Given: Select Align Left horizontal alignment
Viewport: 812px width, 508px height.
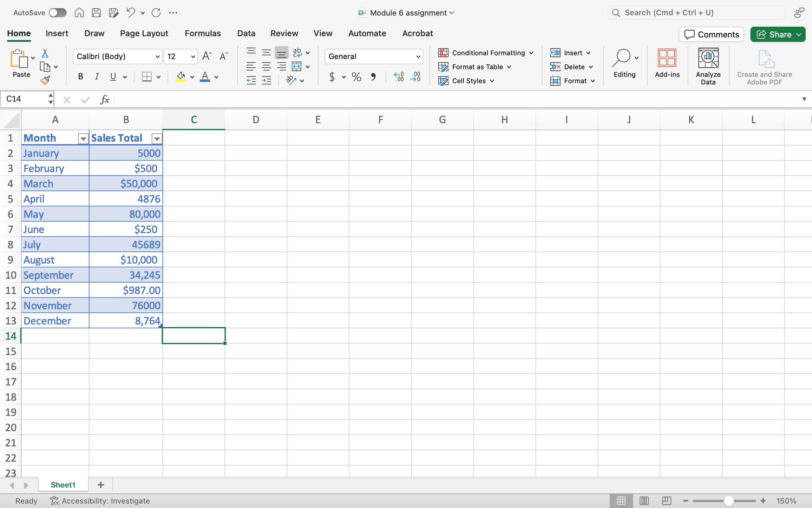Looking at the screenshot, I should [x=251, y=67].
